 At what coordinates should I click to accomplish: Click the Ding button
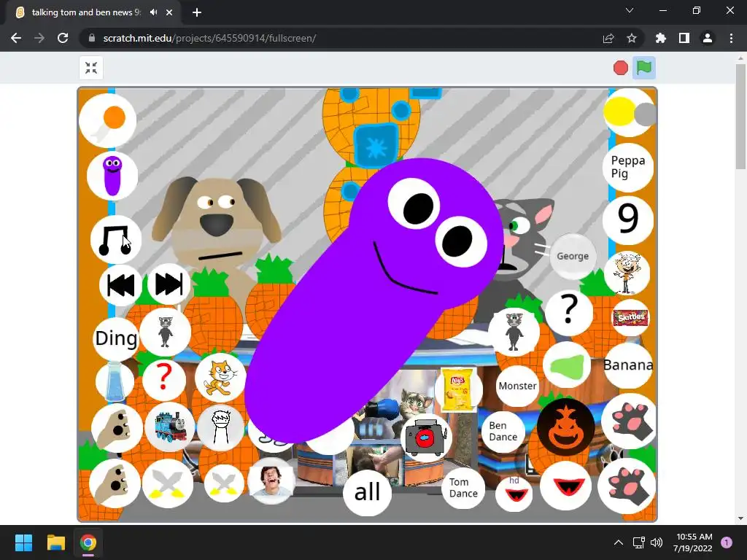pos(116,338)
